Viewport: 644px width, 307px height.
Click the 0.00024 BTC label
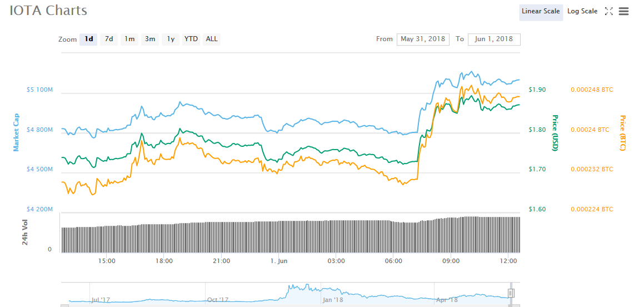coord(590,130)
